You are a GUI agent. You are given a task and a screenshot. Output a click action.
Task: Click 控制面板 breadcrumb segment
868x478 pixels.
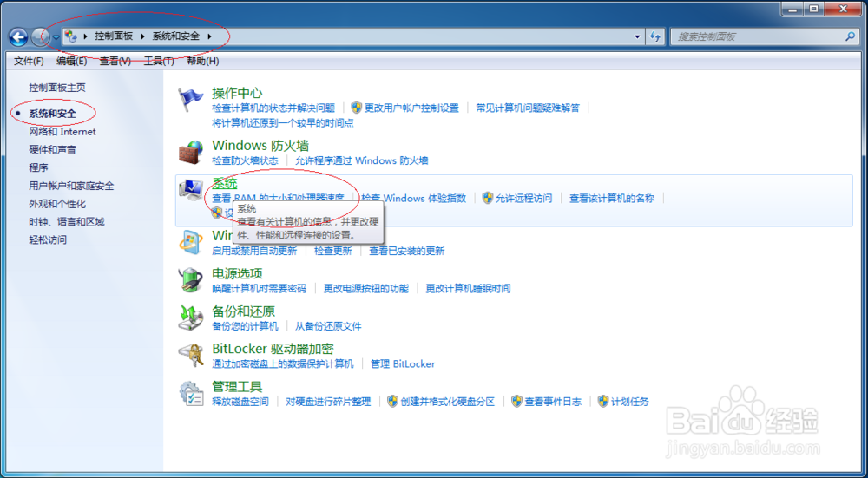click(x=114, y=36)
